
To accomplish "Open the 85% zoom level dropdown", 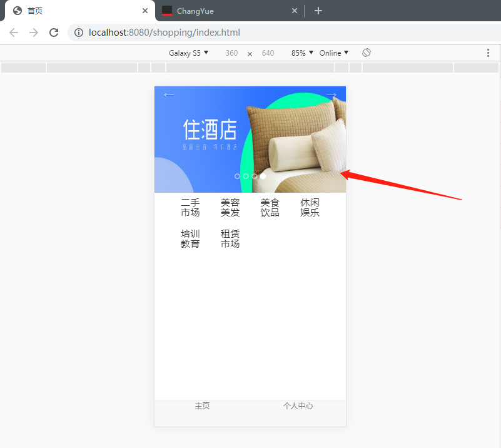I will tap(302, 53).
